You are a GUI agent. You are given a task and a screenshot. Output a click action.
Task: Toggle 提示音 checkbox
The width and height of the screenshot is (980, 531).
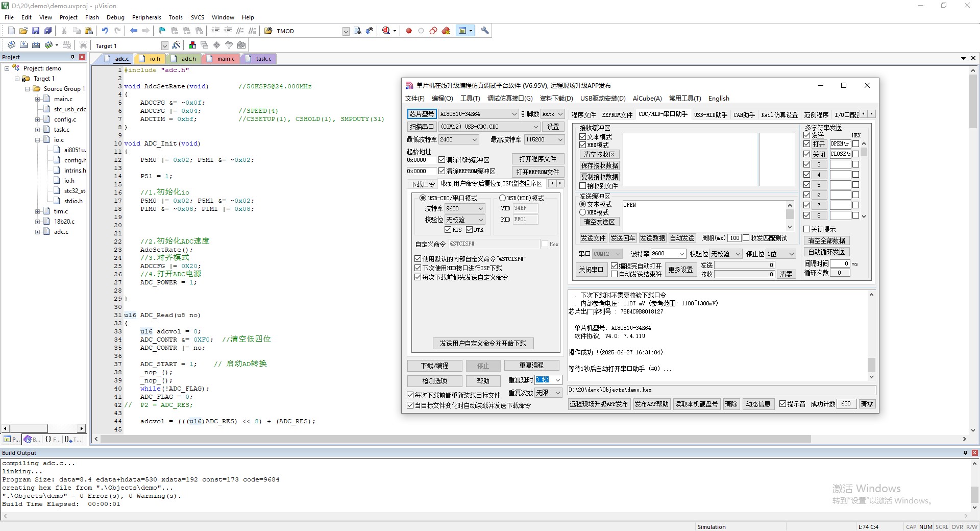tap(783, 404)
